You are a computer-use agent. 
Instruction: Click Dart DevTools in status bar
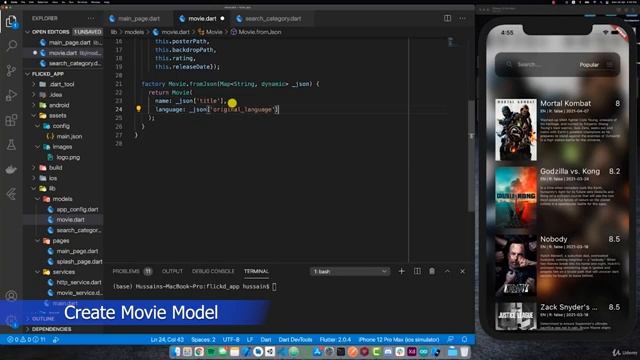(295, 340)
